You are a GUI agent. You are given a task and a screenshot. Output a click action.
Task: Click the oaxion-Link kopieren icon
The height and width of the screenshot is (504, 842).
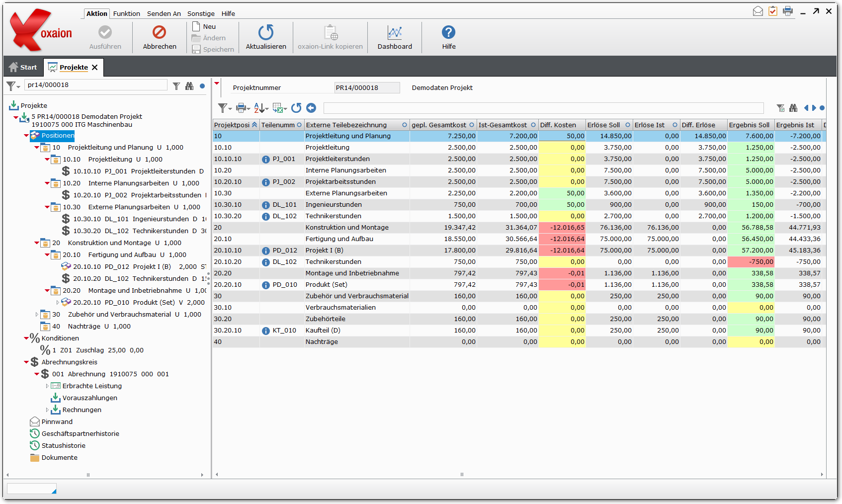tap(331, 32)
